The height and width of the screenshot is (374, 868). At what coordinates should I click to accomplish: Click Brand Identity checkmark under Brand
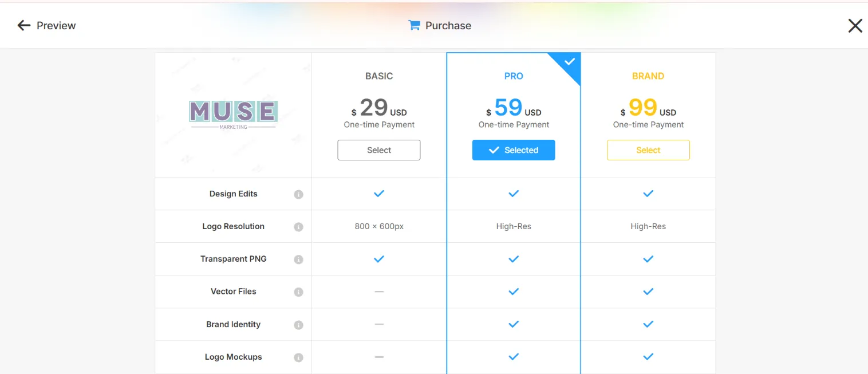[648, 324]
